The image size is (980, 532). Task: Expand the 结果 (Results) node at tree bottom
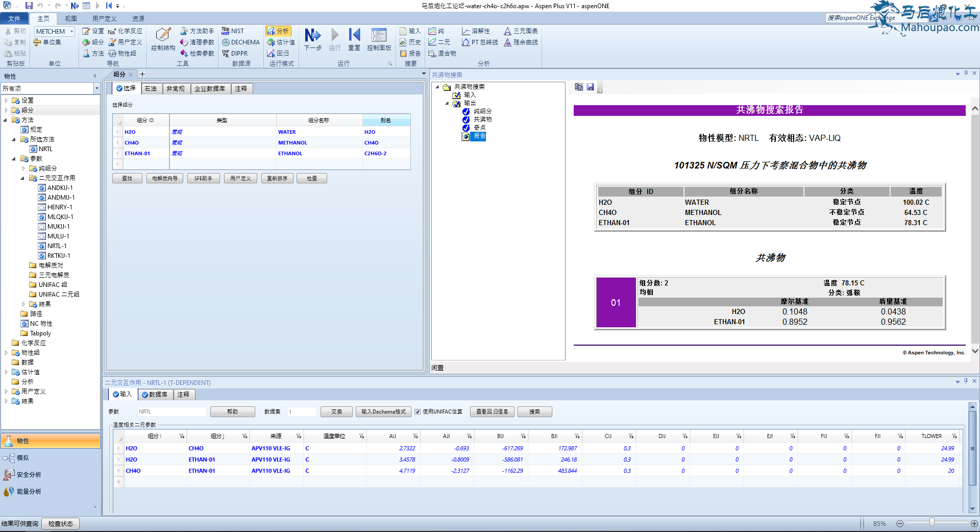click(6, 401)
